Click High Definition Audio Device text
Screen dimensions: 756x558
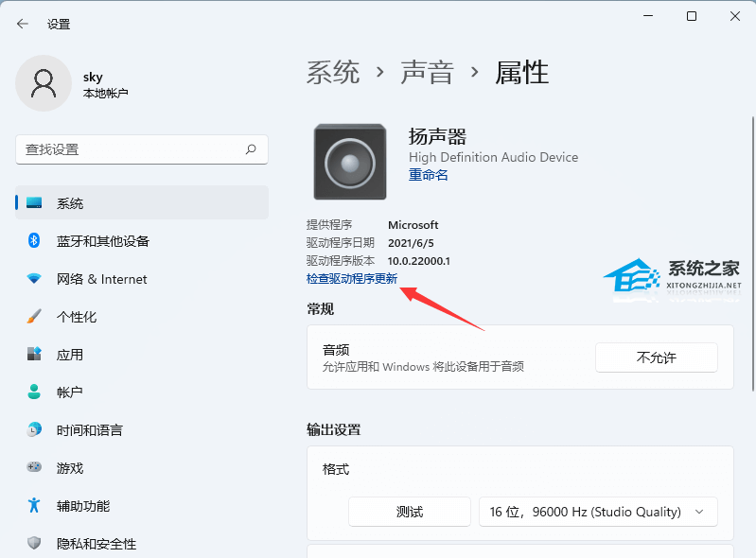pos(493,157)
